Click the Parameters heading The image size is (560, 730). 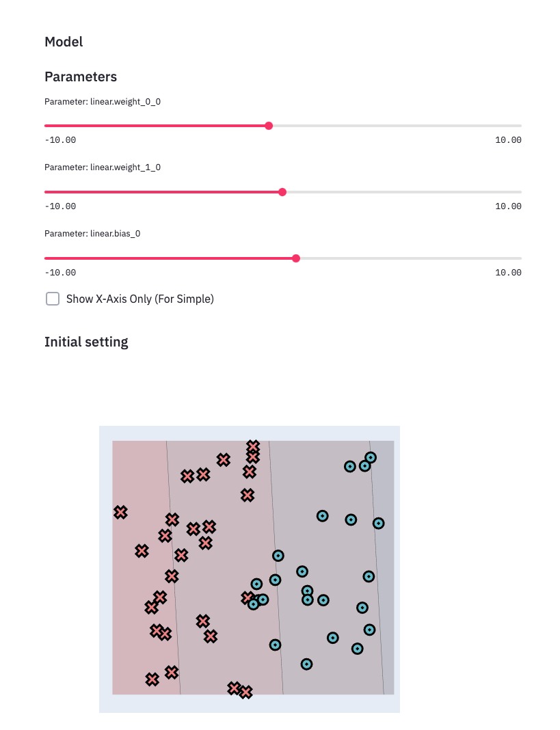(81, 77)
